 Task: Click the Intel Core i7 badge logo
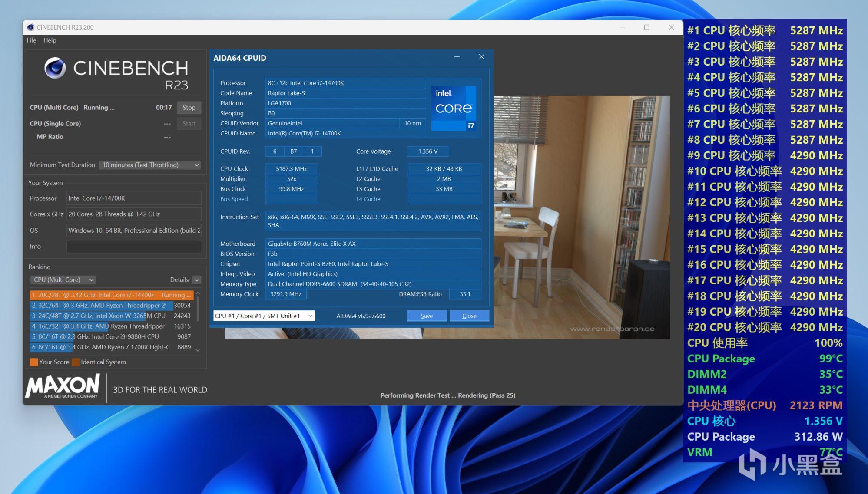tap(454, 108)
